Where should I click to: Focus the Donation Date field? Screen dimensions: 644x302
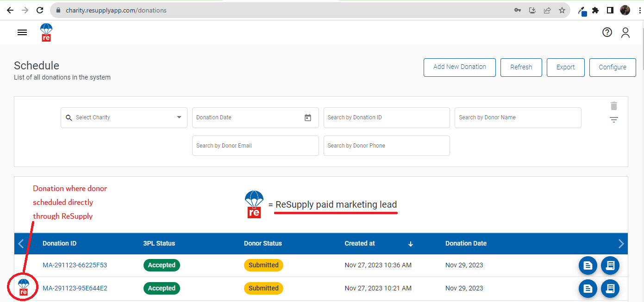(256, 117)
